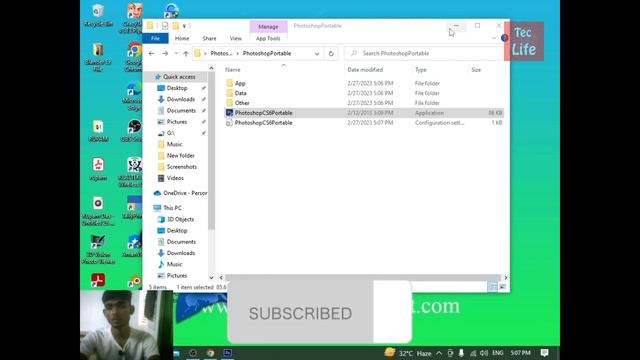The image size is (640, 360).
Task: Select the Recycle Bin desktop icon
Action: coord(98,15)
